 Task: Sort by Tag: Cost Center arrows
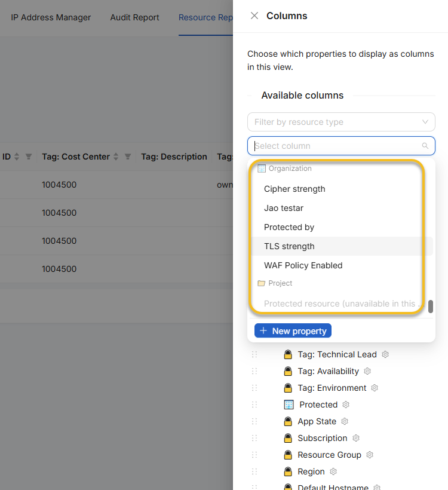click(x=116, y=157)
